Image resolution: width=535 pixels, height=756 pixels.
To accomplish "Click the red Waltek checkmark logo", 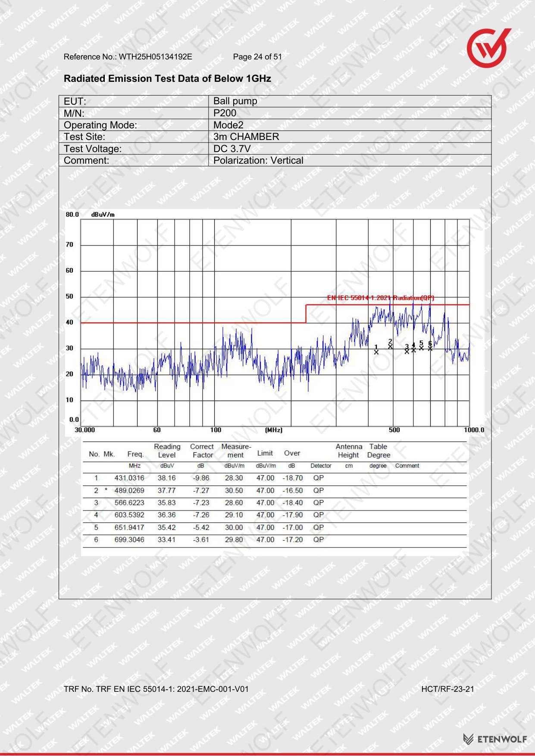I will [x=488, y=47].
